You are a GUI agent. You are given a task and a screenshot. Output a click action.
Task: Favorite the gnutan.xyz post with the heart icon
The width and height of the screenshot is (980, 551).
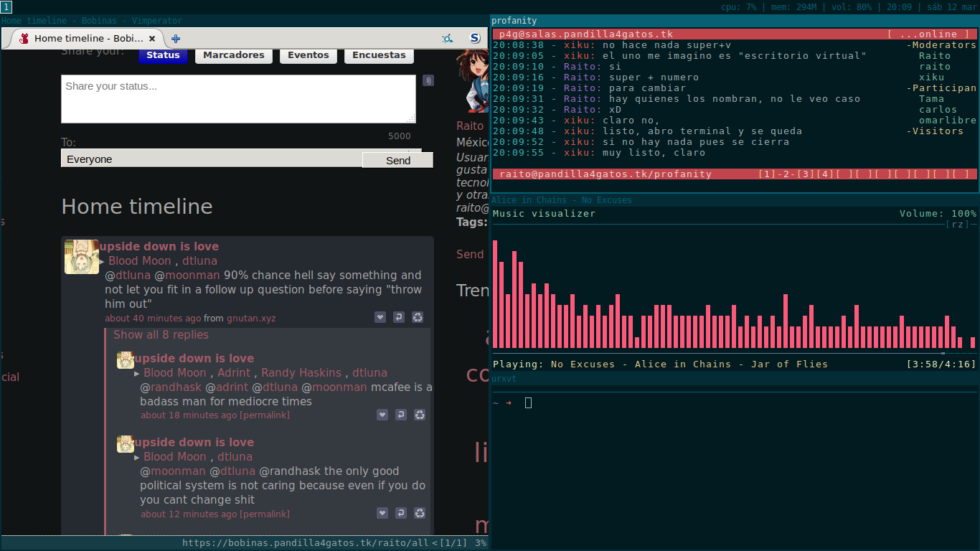point(380,317)
